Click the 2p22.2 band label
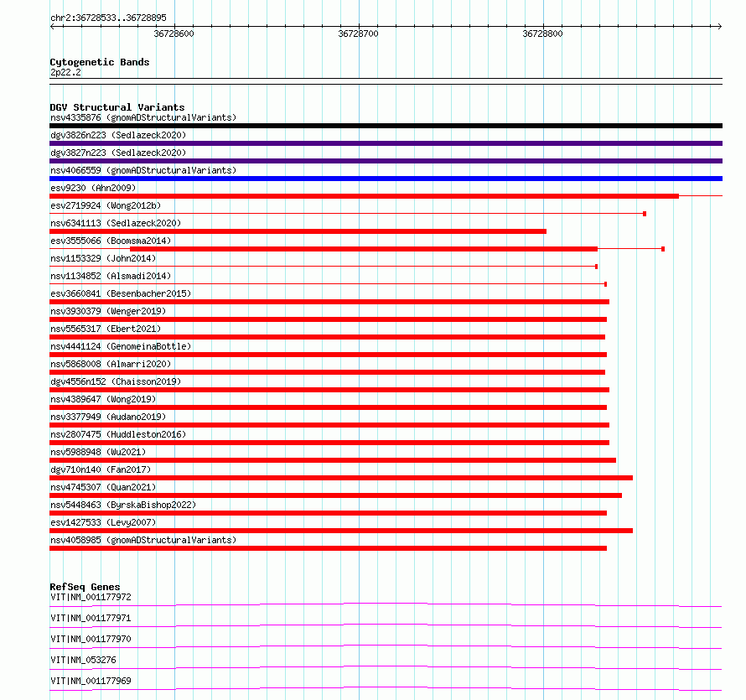 (65, 72)
